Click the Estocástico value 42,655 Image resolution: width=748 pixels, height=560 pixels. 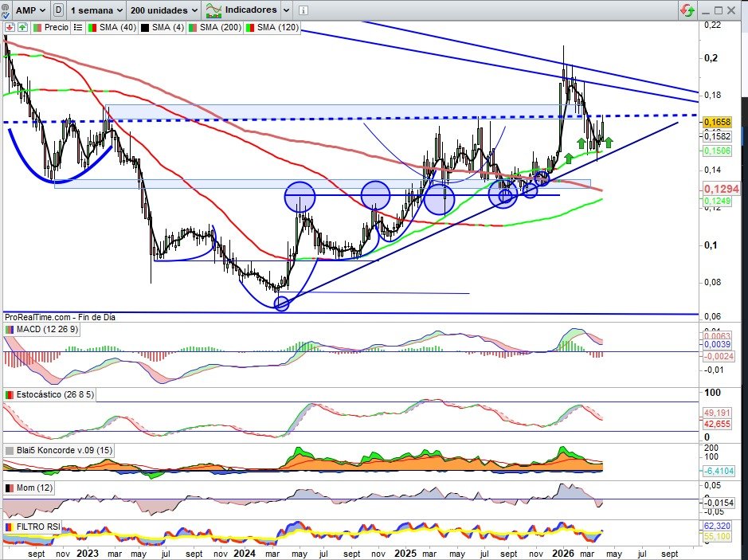click(718, 424)
